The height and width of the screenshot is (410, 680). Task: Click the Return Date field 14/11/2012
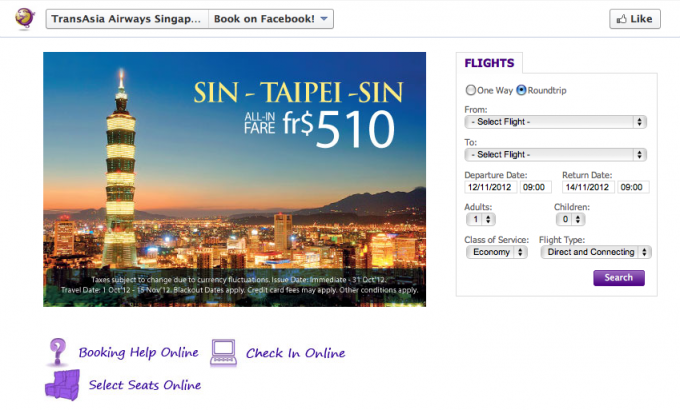pos(588,187)
